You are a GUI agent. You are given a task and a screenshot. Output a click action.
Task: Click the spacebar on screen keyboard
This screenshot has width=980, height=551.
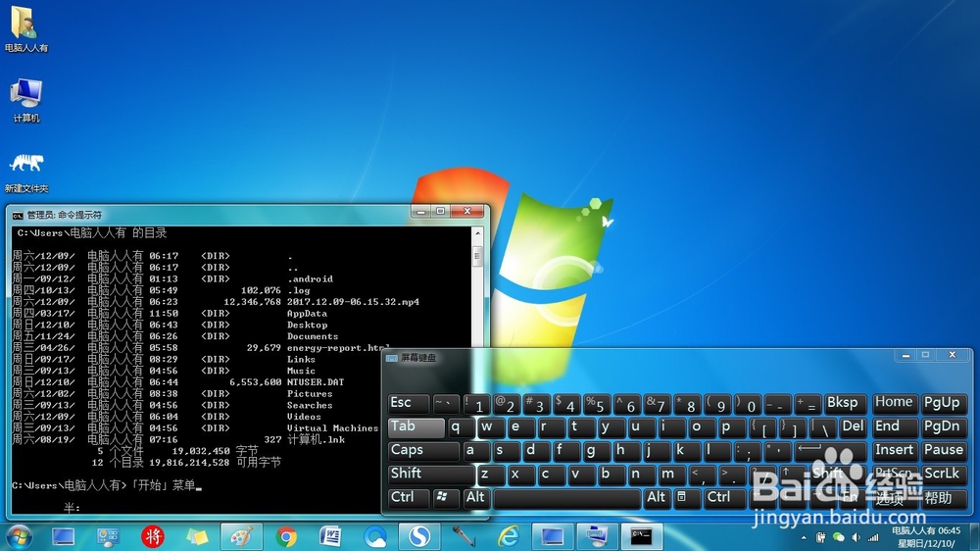(566, 498)
